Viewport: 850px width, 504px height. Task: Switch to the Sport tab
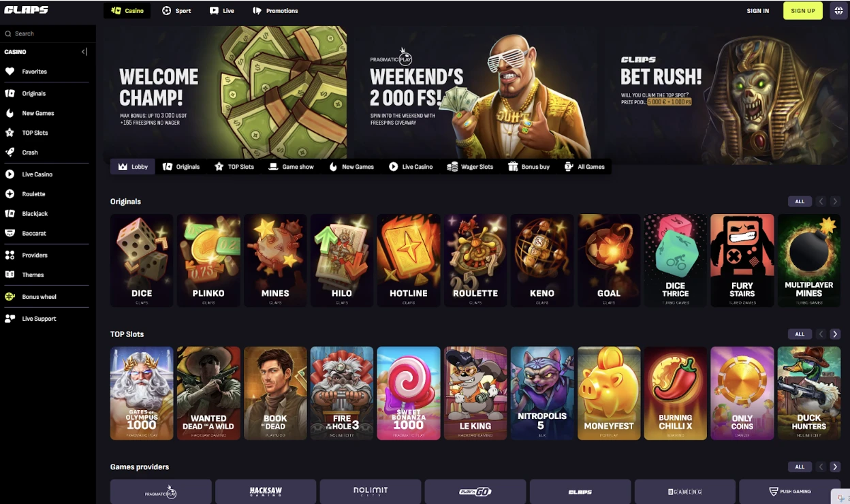(x=176, y=11)
